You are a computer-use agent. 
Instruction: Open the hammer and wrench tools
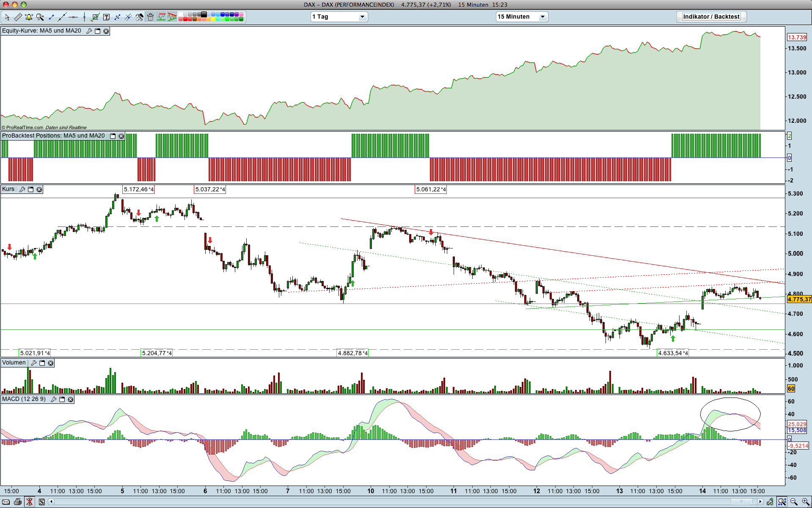pyautogui.click(x=139, y=17)
